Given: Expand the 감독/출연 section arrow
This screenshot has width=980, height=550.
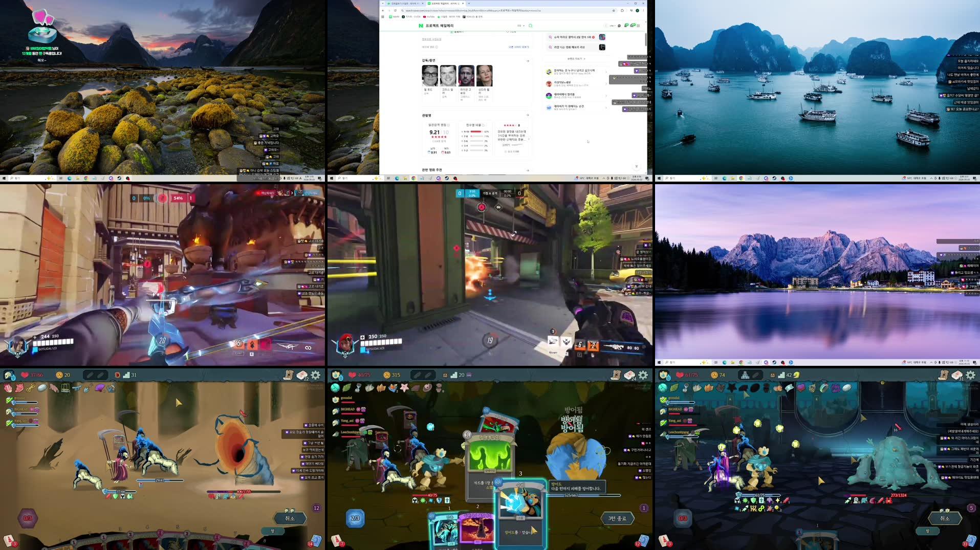Looking at the screenshot, I should click(528, 61).
